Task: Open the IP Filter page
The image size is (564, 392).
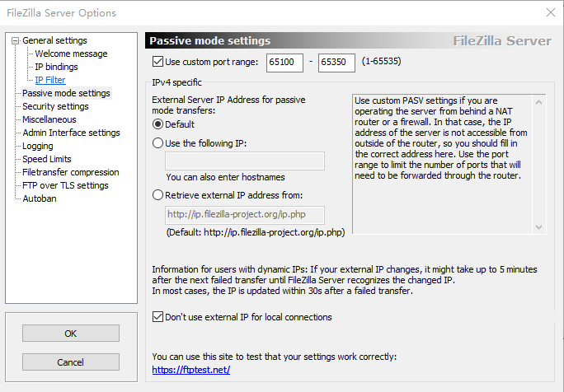Action: (x=50, y=80)
